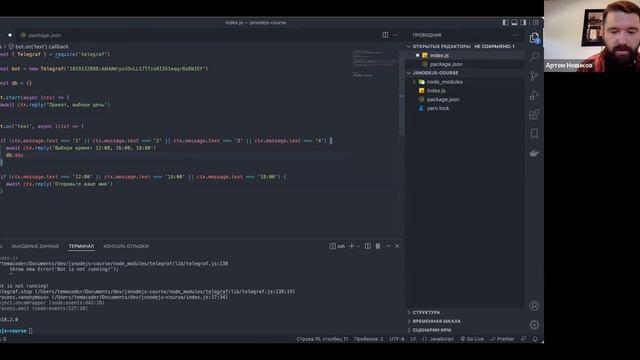Open yarn.lock in the project tree

[438, 109]
